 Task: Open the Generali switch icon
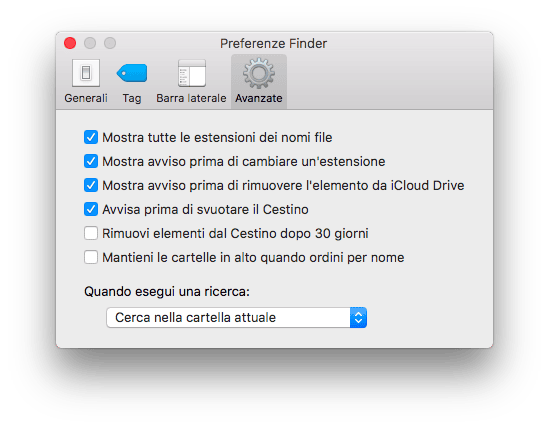(x=86, y=73)
